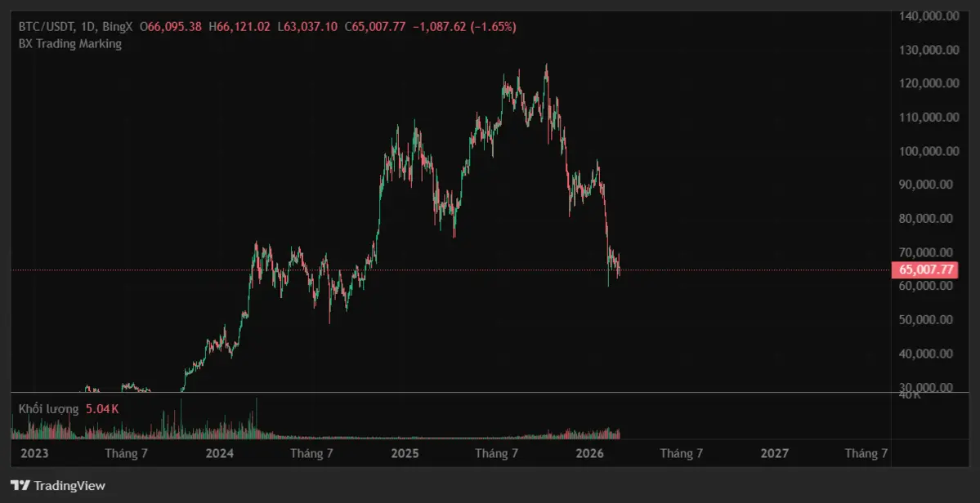Image resolution: width=980 pixels, height=503 pixels.
Task: Click the −1,087.62 (−1.65%) change value
Action: click(x=464, y=26)
